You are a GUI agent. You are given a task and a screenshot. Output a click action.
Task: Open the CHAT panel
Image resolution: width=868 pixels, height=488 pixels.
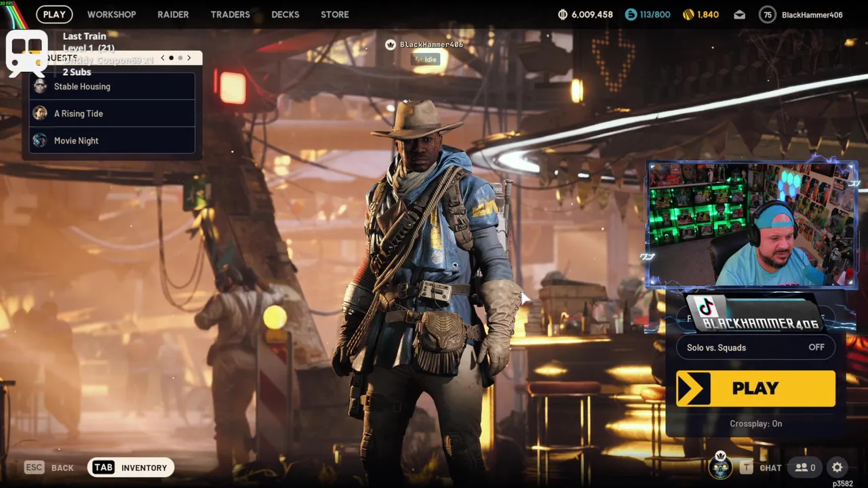click(761, 468)
